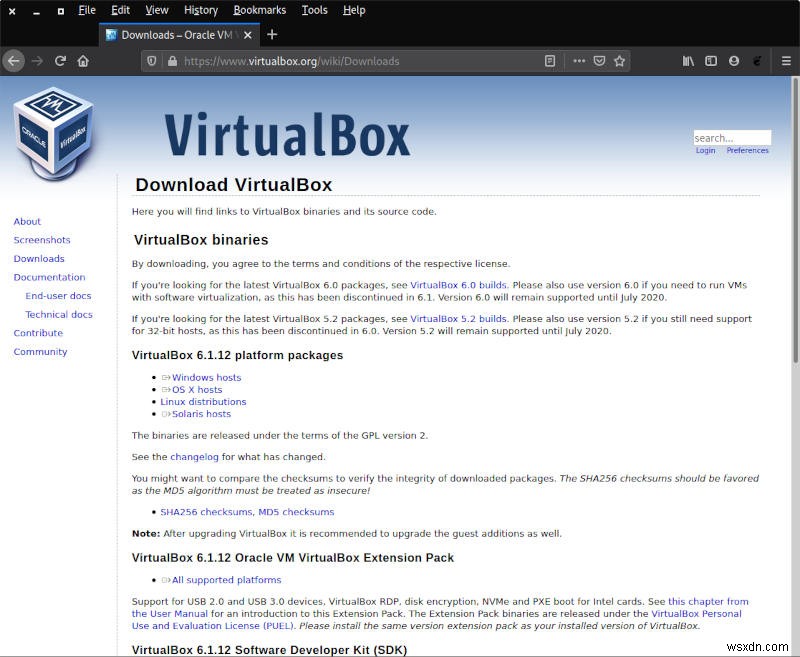The image size is (800, 657).
Task: Click the Download VirtualBox heading
Action: point(234,185)
